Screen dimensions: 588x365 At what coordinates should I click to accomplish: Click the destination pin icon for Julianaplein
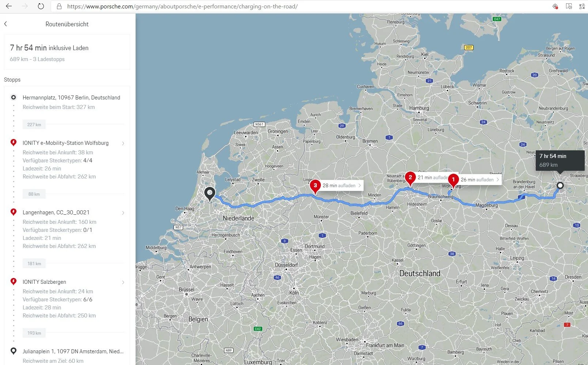pos(14,351)
